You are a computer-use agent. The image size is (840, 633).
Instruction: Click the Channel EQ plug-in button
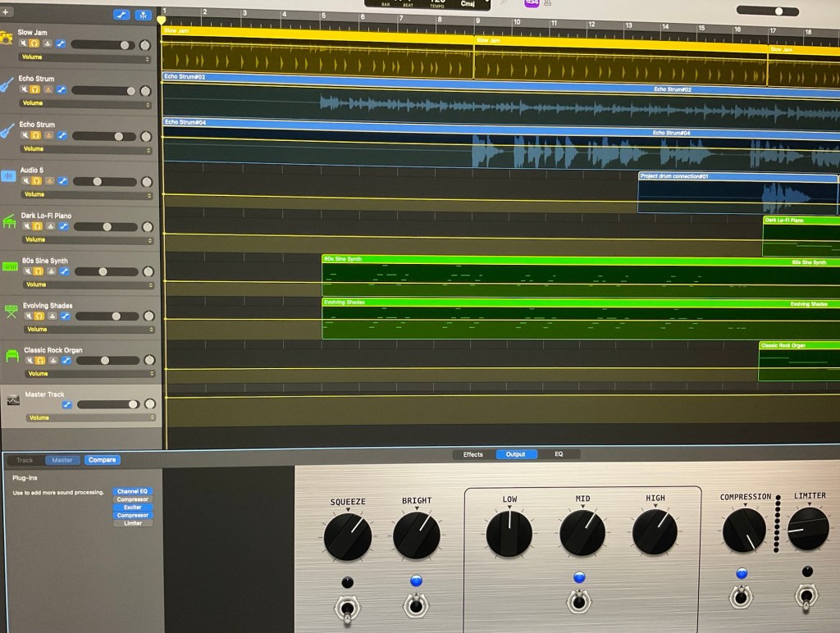pos(132,491)
